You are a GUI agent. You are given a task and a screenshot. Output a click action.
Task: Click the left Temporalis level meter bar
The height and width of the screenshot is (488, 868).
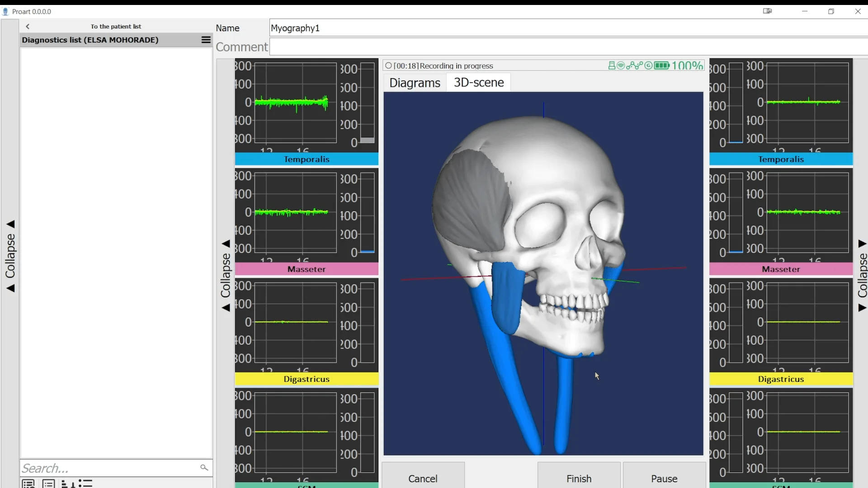pos(367,103)
